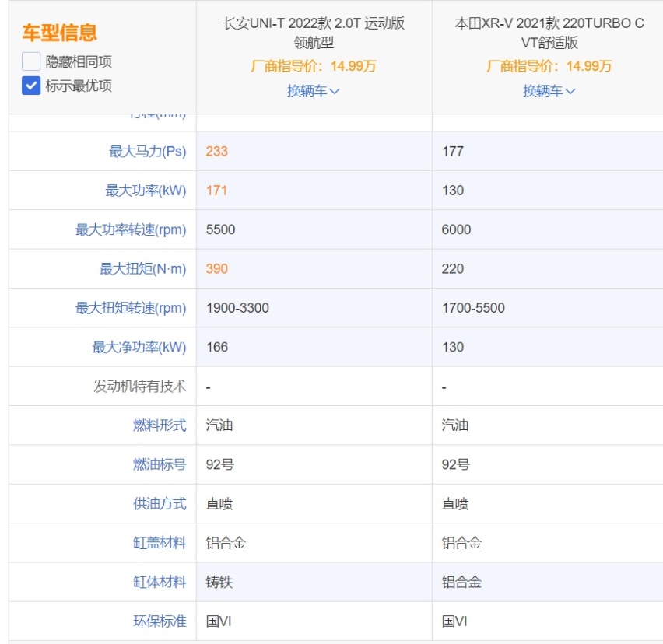The image size is (663, 644).
Task: Click the 1700-5500 torque rpm value
Action: [x=474, y=308]
